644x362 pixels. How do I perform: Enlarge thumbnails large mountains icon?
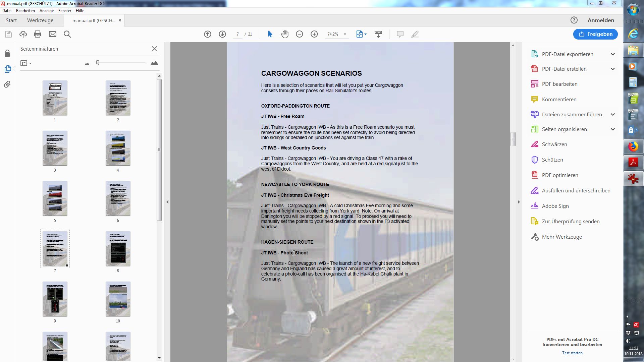(x=154, y=63)
